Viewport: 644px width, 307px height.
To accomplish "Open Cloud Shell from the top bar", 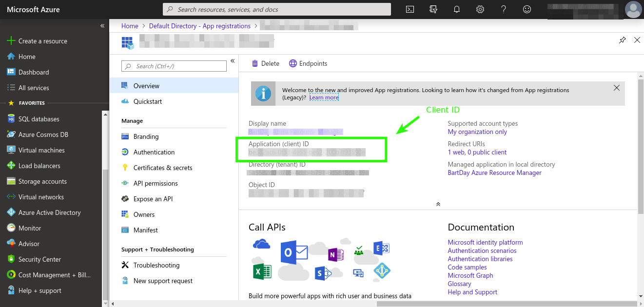I will (410, 9).
